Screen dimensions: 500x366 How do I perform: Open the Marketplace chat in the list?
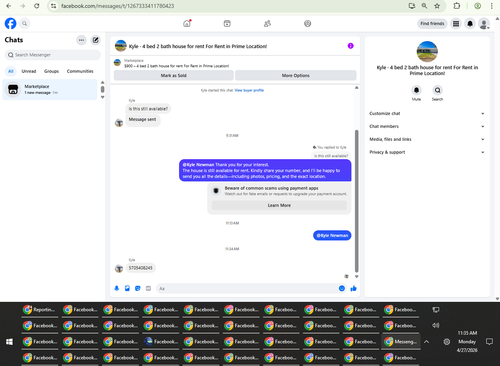click(x=50, y=89)
